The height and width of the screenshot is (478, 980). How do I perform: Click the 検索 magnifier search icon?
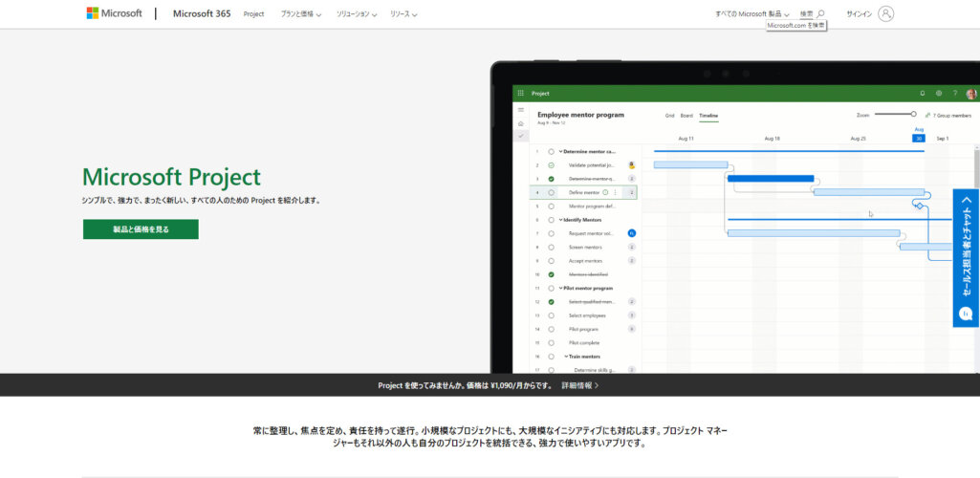820,13
